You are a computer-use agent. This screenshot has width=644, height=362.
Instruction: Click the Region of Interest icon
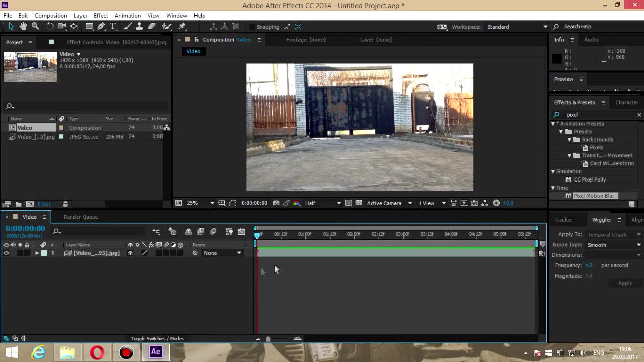pos(348,203)
